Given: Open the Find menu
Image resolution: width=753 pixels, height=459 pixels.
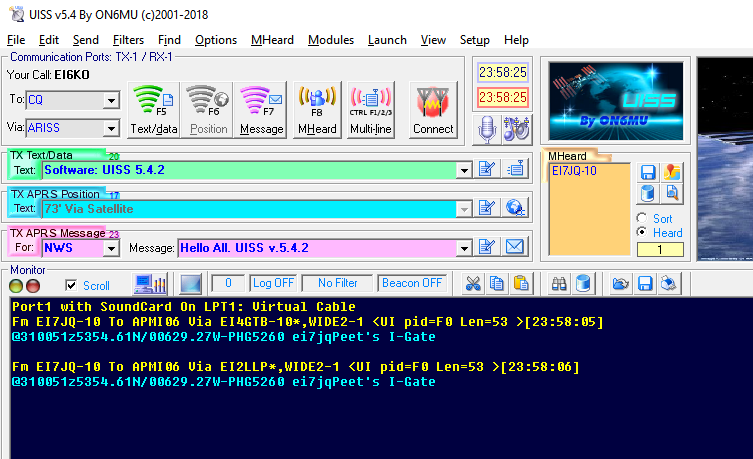Looking at the screenshot, I should coord(169,40).
